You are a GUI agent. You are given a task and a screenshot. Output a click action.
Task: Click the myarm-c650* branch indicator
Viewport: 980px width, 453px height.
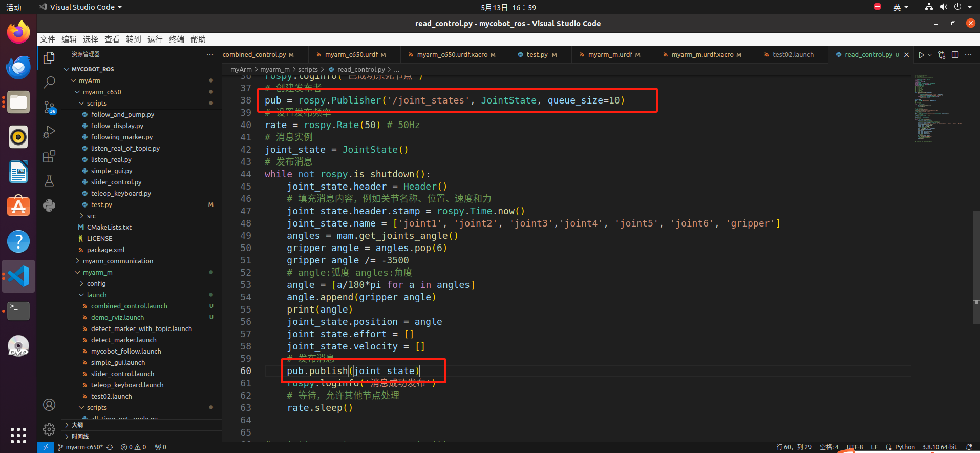pyautogui.click(x=80, y=447)
